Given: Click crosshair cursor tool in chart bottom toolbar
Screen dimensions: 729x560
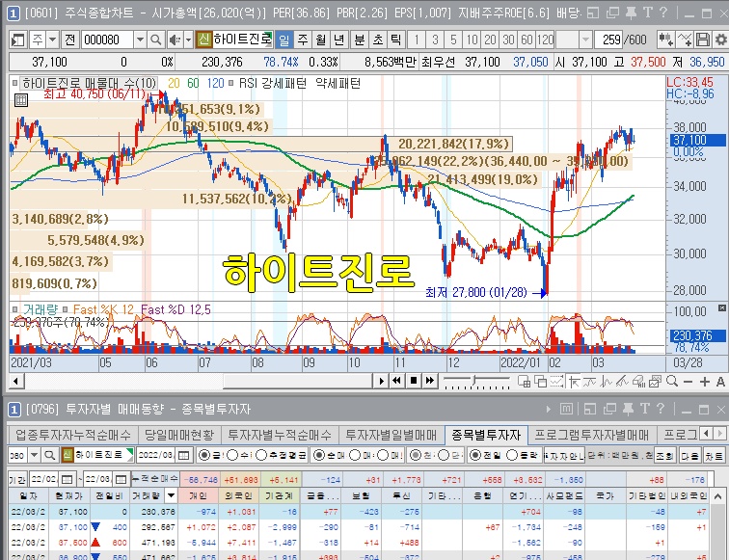Looking at the screenshot, I should [x=574, y=382].
